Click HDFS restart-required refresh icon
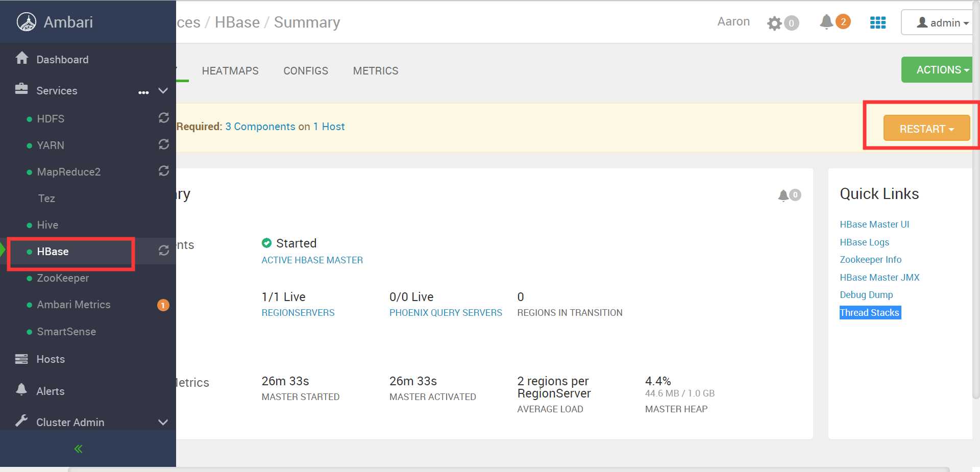980x472 pixels. tap(163, 118)
